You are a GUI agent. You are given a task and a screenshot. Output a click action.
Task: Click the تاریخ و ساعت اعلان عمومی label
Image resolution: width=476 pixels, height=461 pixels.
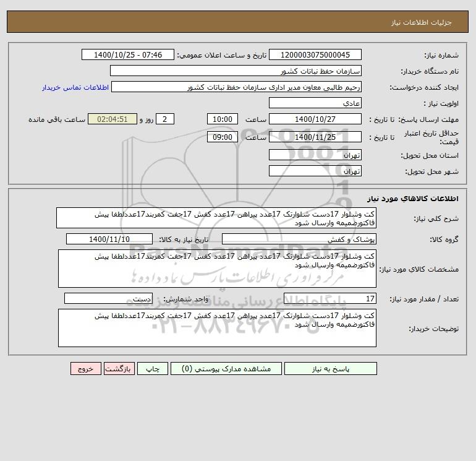(x=221, y=55)
